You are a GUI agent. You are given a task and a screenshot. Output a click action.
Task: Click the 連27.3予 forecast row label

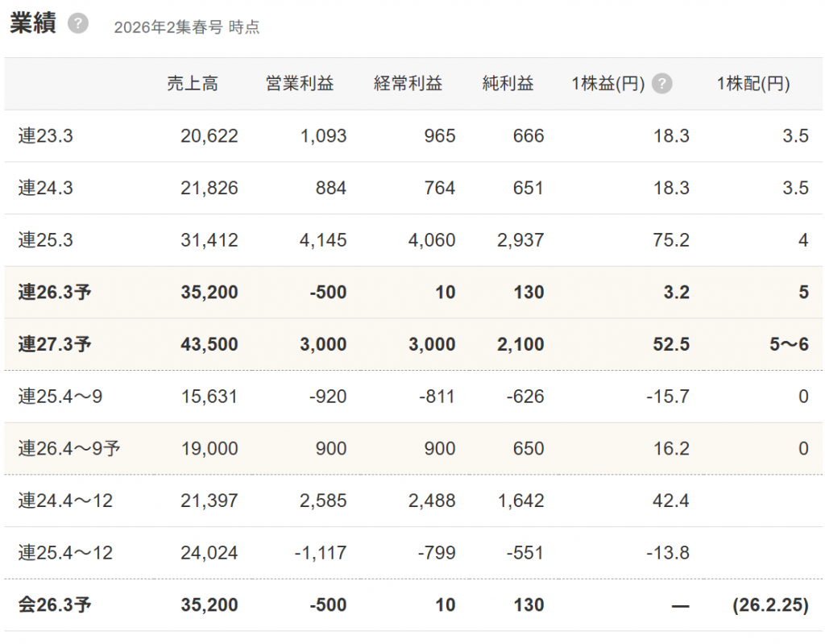click(x=55, y=344)
